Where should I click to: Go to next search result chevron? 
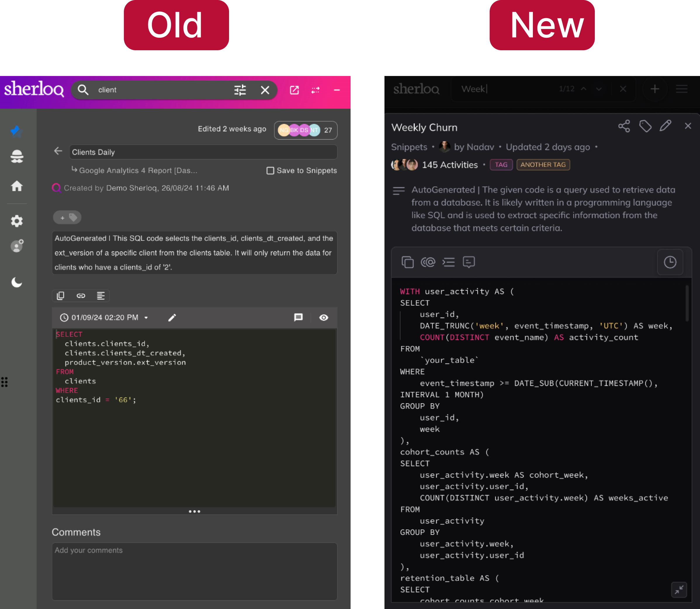(599, 89)
